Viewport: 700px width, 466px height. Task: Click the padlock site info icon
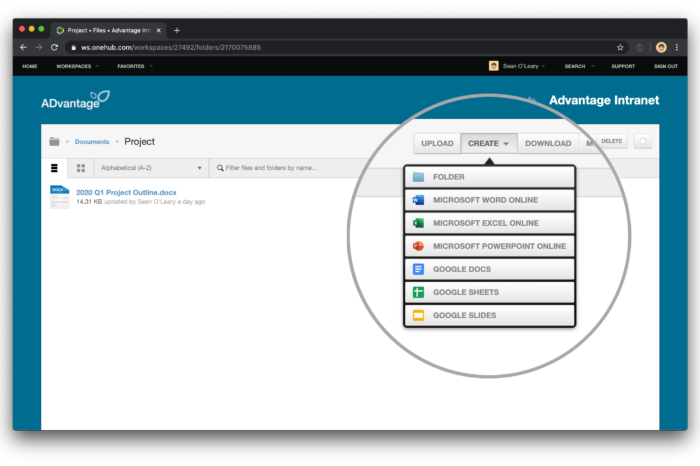click(74, 48)
